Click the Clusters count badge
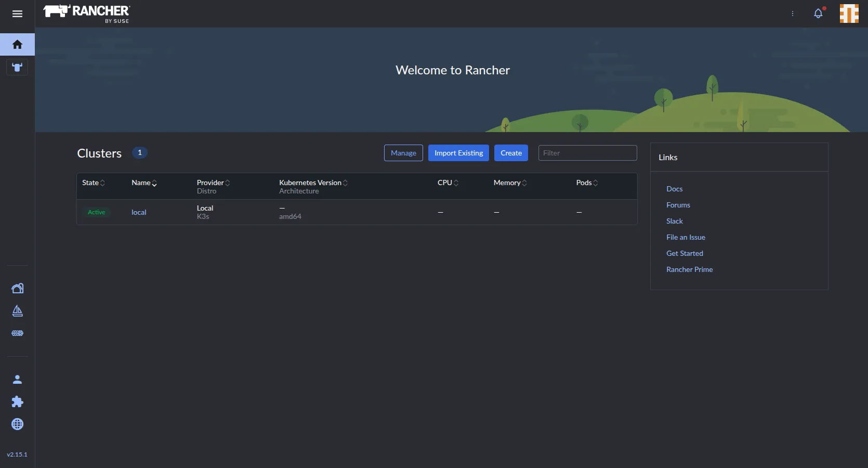 [x=140, y=153]
